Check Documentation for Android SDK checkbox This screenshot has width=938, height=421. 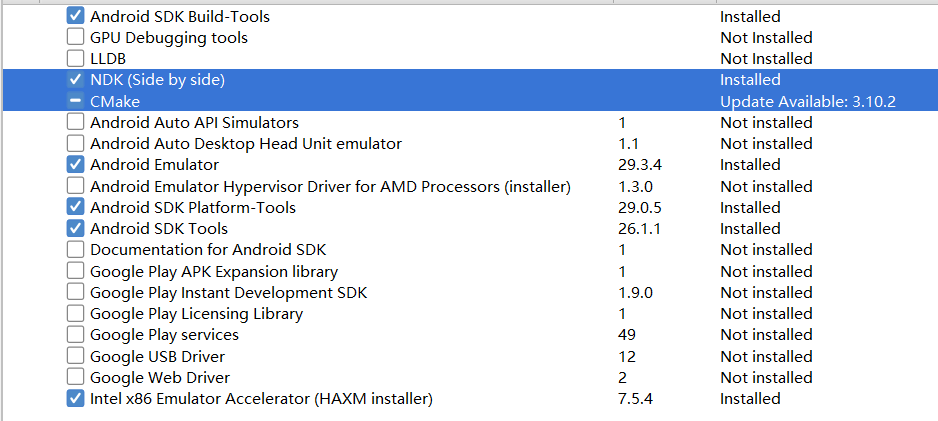(x=75, y=250)
